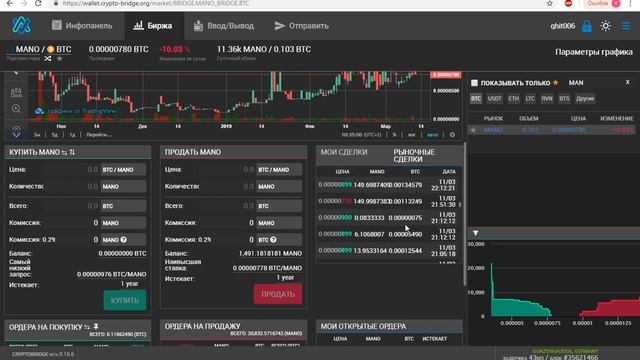
Task: Open Параметры графика chart settings
Action: pyautogui.click(x=593, y=52)
